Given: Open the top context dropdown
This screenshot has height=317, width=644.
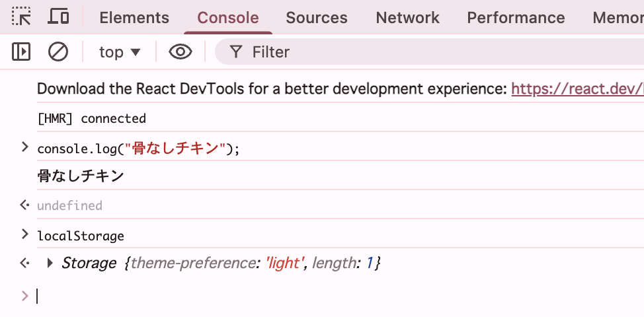Looking at the screenshot, I should coord(120,52).
